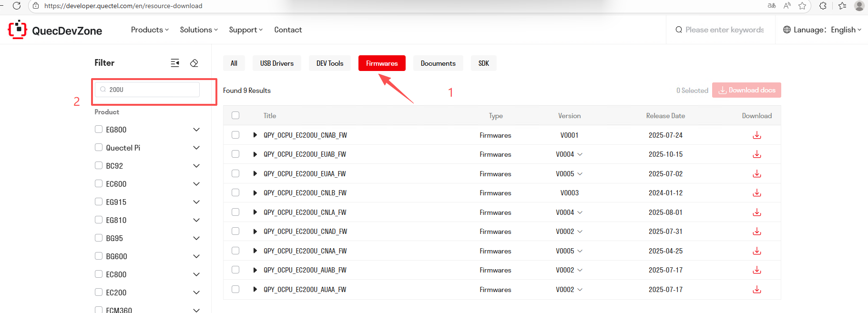Open the Contact page link

(x=288, y=30)
